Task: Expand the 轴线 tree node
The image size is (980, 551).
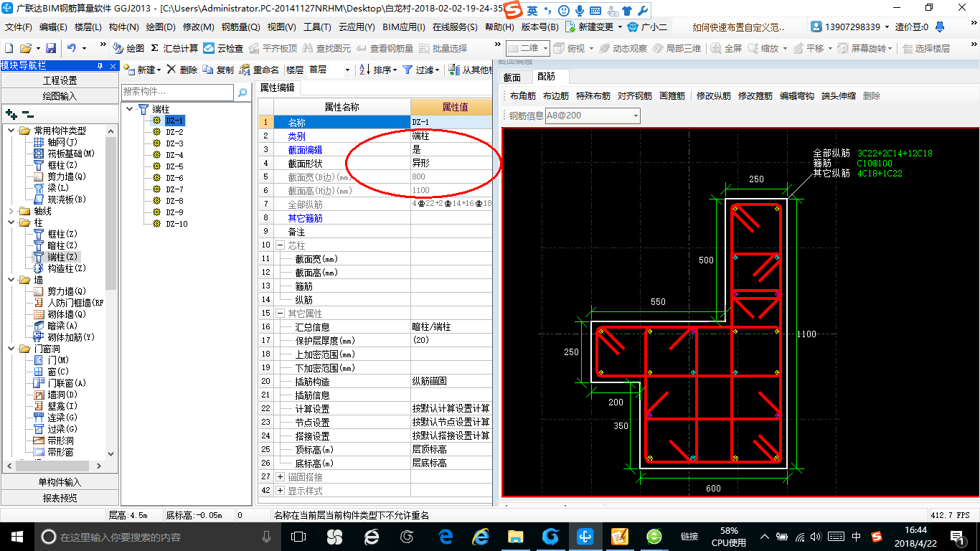Action: click(11, 211)
